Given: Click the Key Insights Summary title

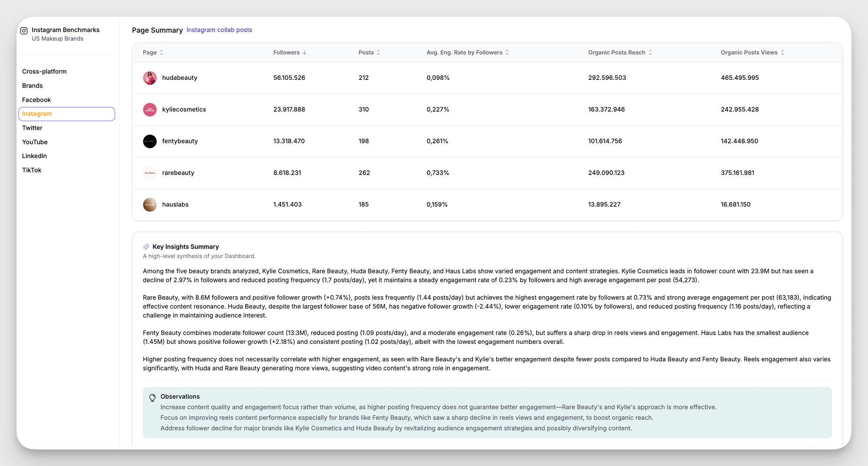Looking at the screenshot, I should click(186, 247).
